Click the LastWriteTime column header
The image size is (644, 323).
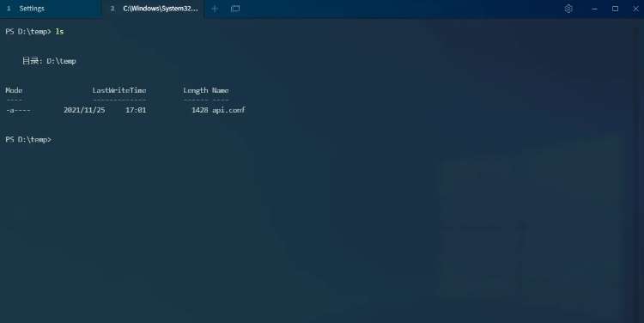119,90
